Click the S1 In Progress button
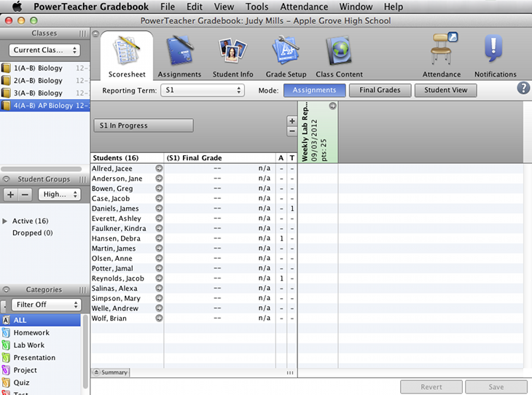The image size is (532, 395). 144,125
